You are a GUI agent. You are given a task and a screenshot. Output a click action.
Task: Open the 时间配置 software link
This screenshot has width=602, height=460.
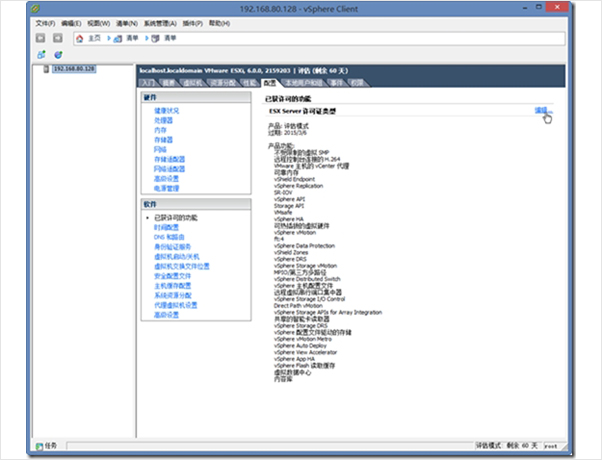point(167,227)
